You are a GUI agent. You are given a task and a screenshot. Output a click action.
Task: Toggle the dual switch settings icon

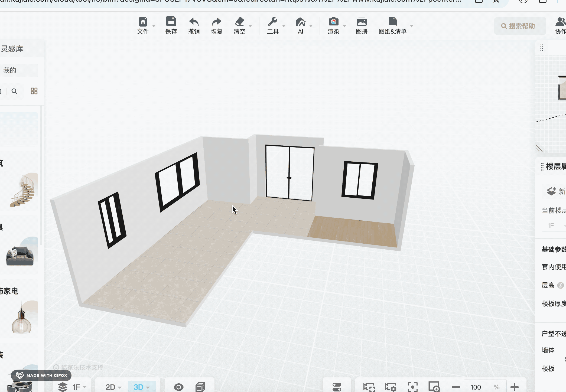(x=337, y=387)
